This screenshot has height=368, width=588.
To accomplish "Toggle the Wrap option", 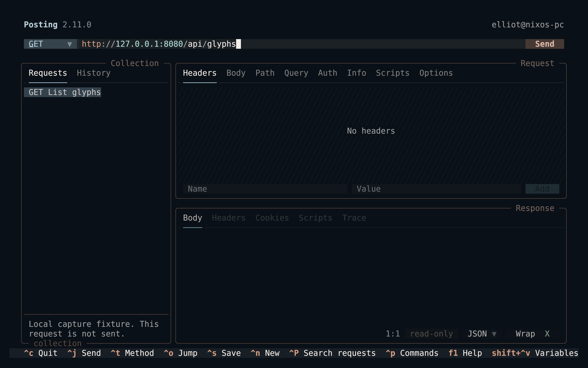I will tap(533, 334).
